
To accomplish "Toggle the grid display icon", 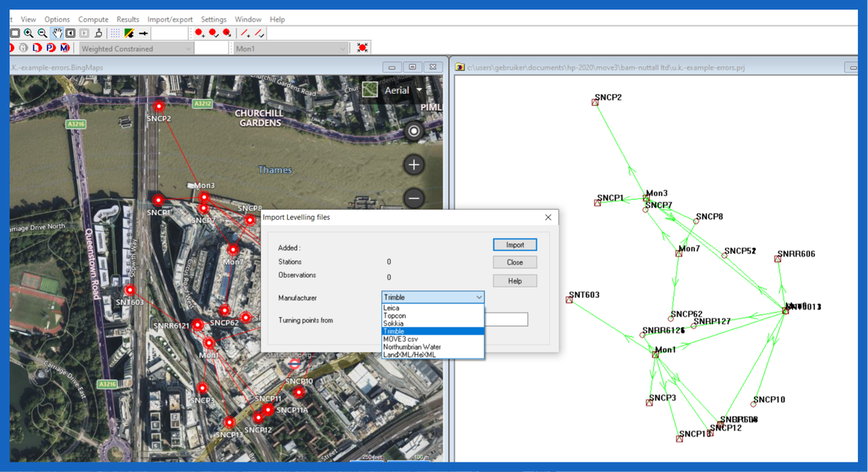I will click(114, 33).
